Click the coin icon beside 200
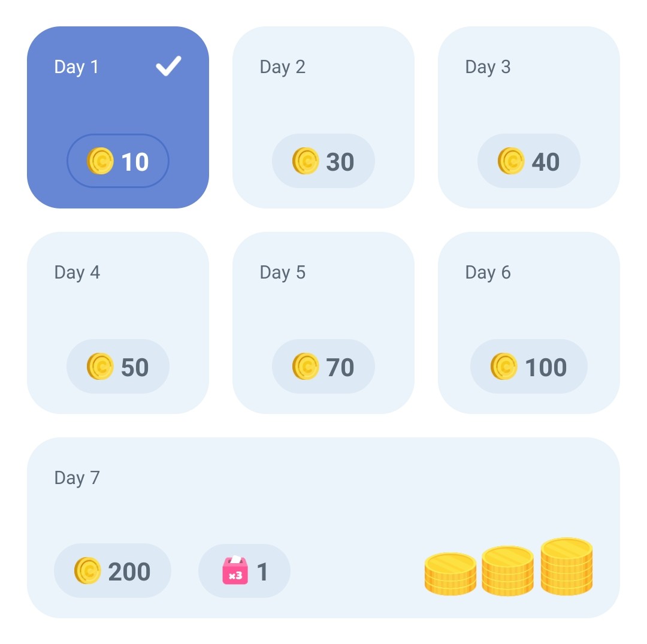The image size is (647, 644). point(87,571)
